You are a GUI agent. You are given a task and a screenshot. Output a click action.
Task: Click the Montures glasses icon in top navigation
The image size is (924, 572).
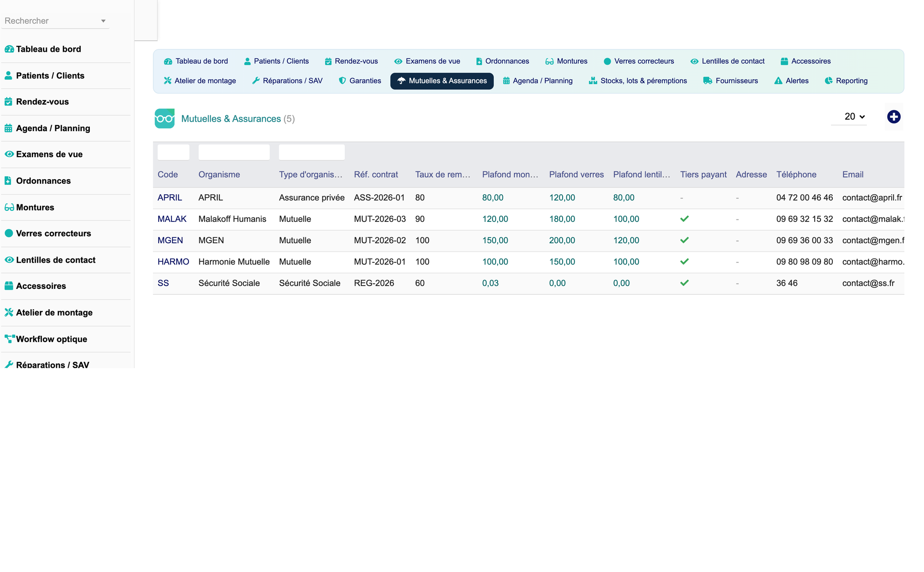coord(549,61)
